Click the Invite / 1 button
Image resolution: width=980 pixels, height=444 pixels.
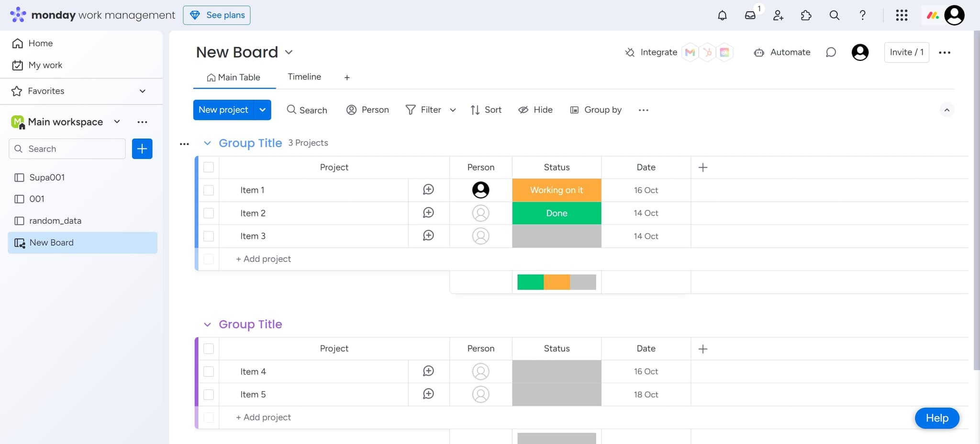click(x=906, y=52)
